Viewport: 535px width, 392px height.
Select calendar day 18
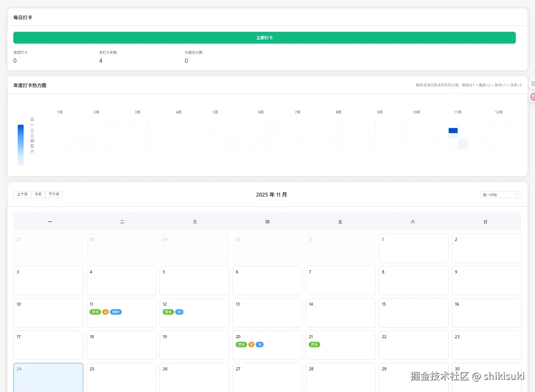121,345
